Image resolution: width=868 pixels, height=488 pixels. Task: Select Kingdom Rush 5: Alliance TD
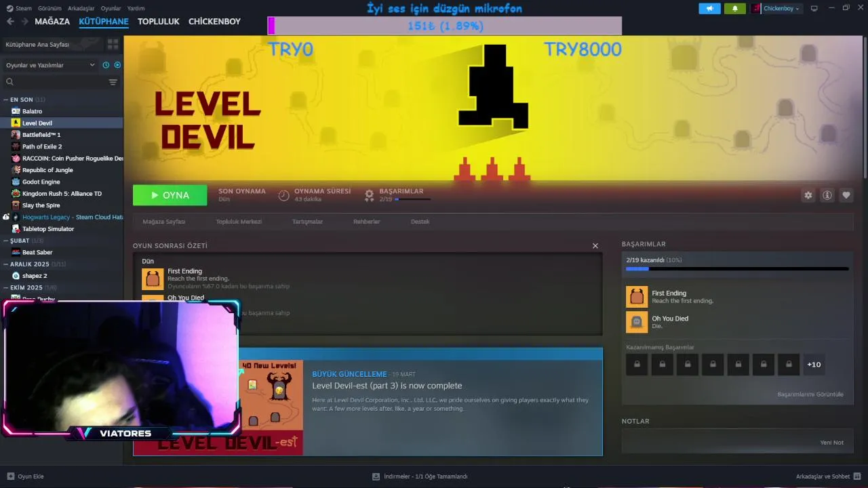click(x=62, y=193)
